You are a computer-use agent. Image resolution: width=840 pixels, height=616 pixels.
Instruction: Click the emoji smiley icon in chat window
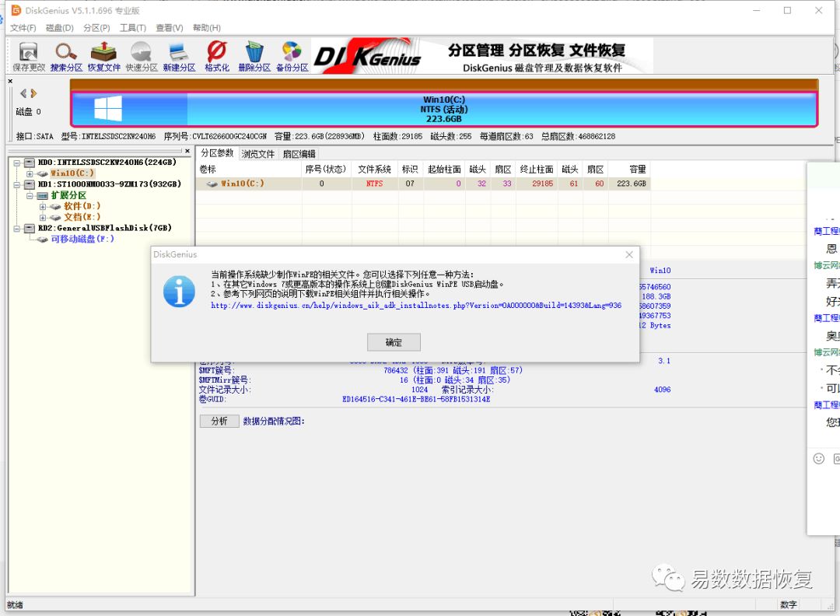818,459
